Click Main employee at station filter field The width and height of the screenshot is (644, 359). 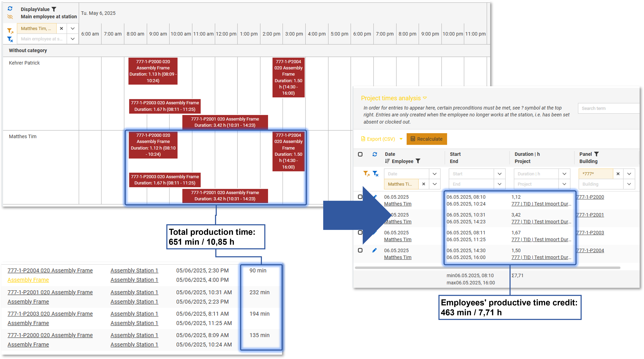tap(42, 39)
